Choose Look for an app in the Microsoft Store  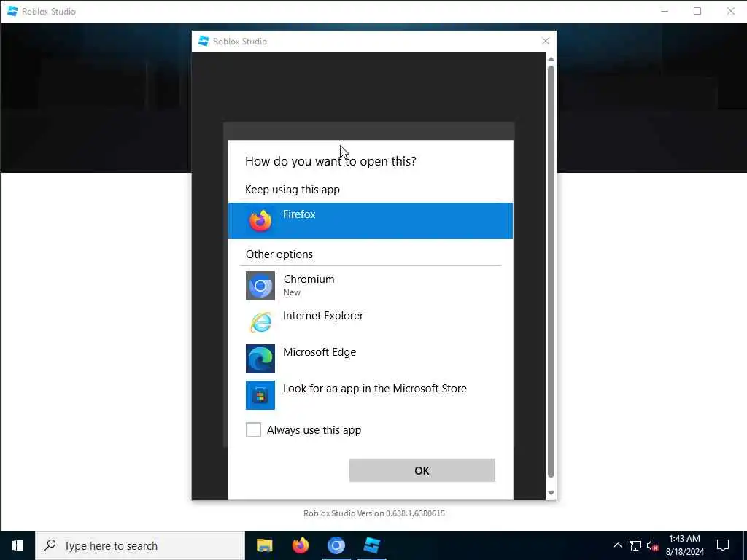(x=370, y=395)
